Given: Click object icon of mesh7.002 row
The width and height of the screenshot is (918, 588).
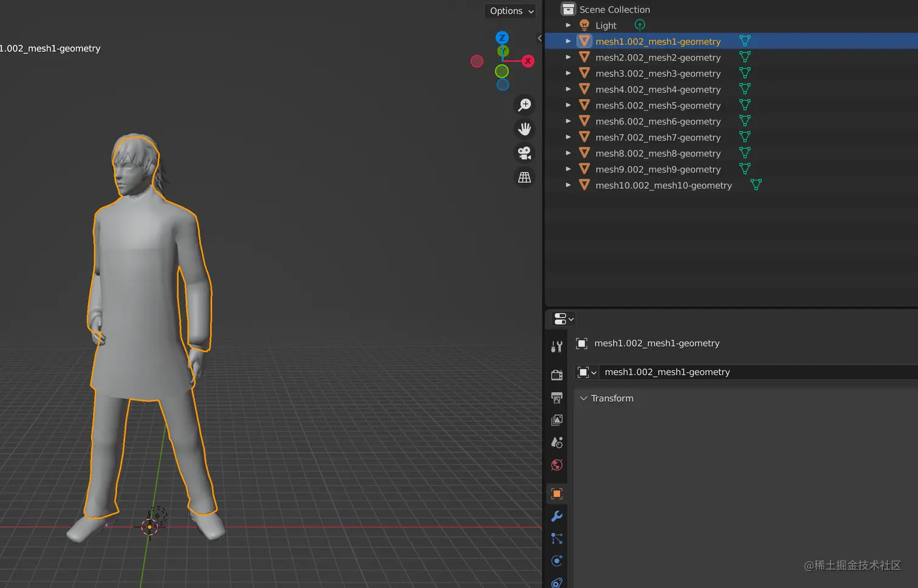Looking at the screenshot, I should click(x=584, y=137).
